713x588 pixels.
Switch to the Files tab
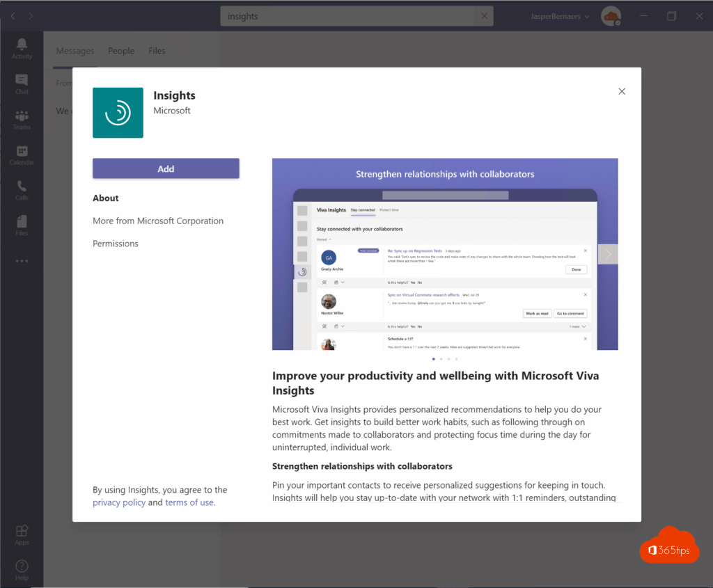click(x=157, y=50)
